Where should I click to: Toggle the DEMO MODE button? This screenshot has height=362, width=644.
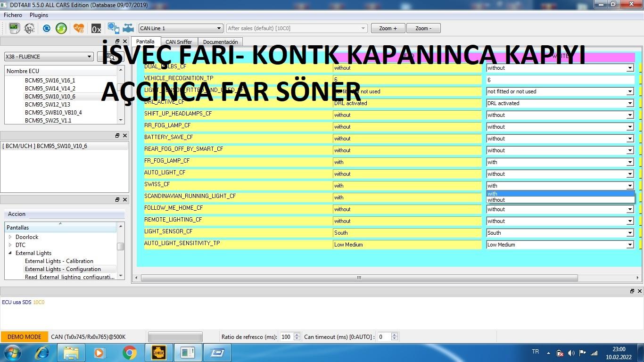[25, 337]
